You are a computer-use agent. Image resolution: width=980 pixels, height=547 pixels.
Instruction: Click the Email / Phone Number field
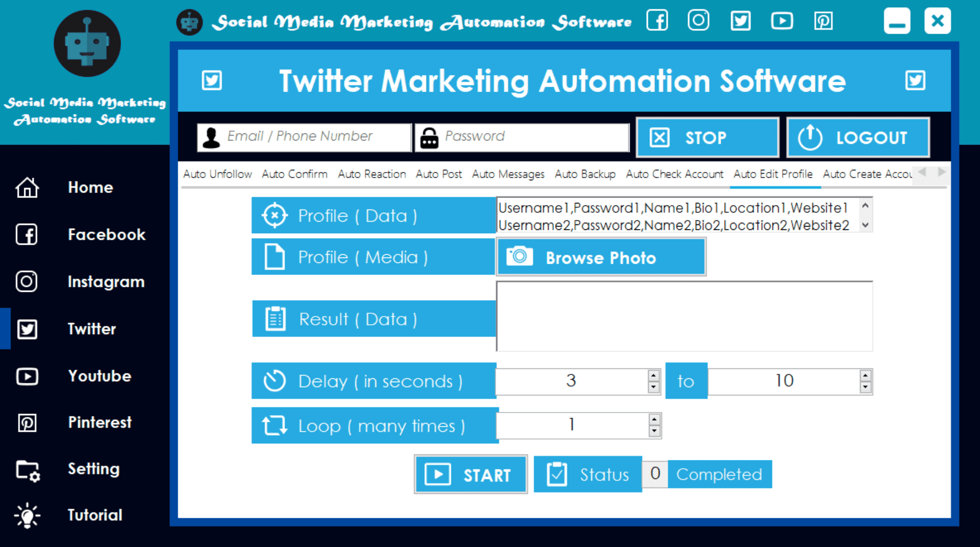point(304,137)
